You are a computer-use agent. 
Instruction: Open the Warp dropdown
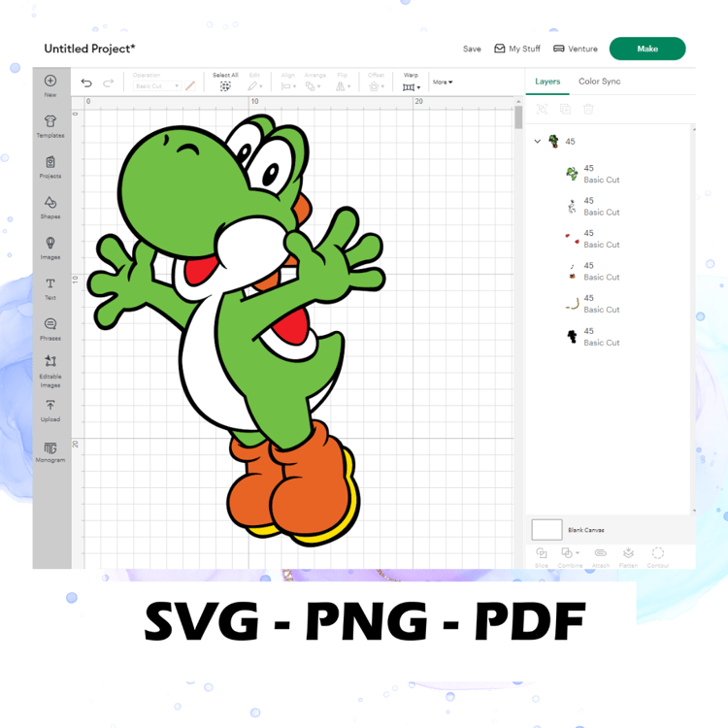(411, 86)
